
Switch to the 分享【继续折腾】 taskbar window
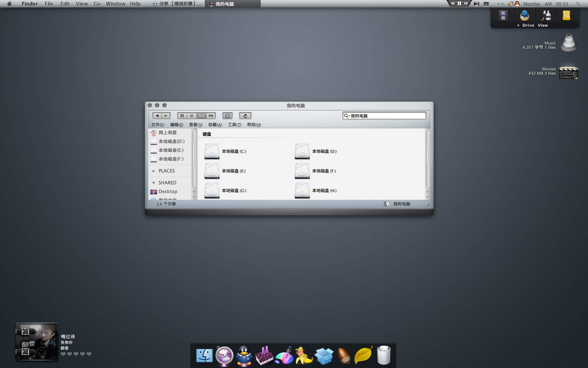(x=177, y=4)
